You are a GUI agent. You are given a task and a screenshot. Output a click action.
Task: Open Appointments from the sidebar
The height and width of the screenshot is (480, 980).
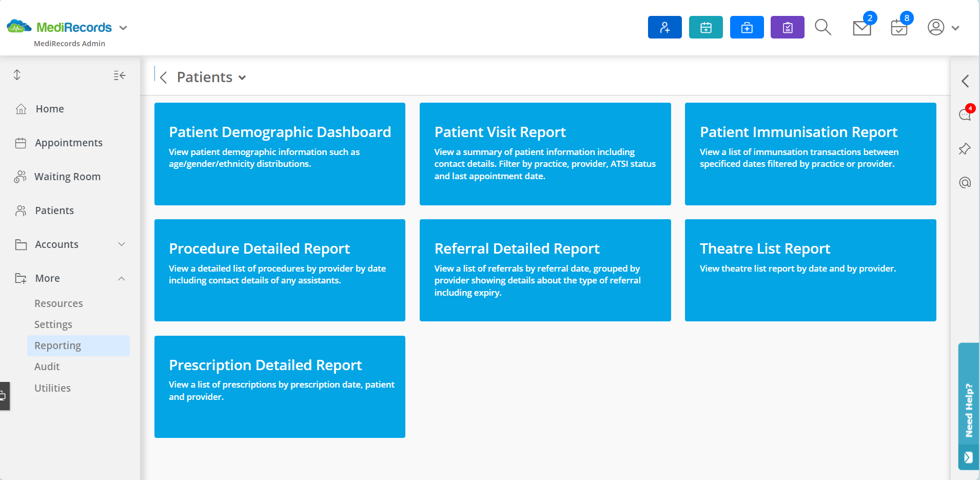pos(69,143)
